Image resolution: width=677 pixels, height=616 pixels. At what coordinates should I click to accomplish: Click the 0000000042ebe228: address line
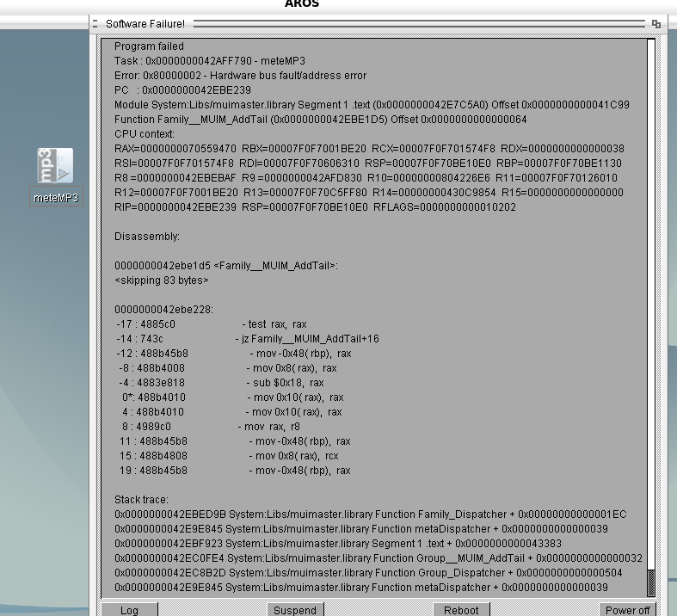163,310
